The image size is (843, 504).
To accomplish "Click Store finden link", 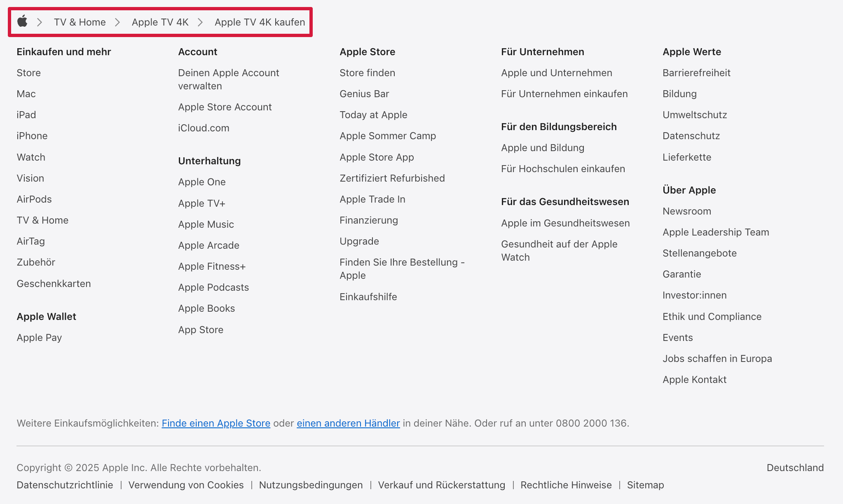I will pos(368,73).
